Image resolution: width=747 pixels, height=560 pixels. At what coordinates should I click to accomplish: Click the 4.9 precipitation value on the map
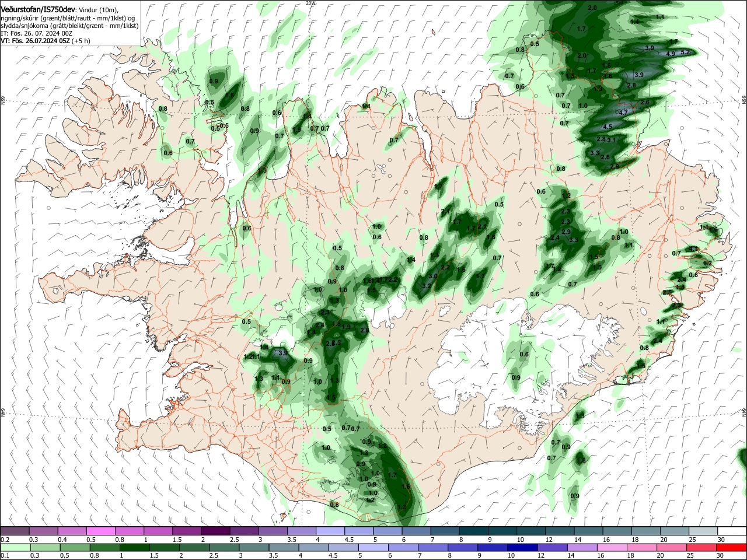click(671, 54)
